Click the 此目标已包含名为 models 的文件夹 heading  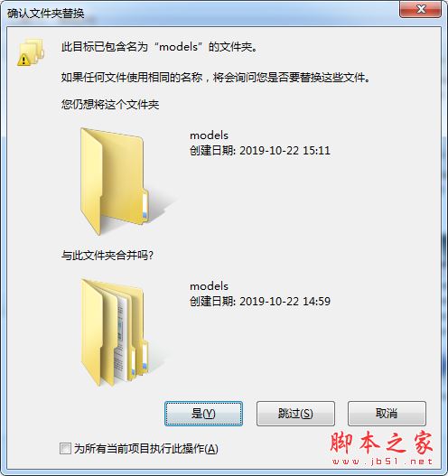159,47
